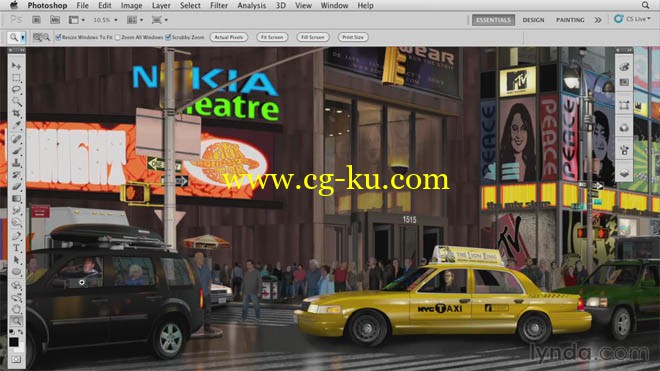Select the Crop tool
The image size is (660, 371).
(x=16, y=113)
